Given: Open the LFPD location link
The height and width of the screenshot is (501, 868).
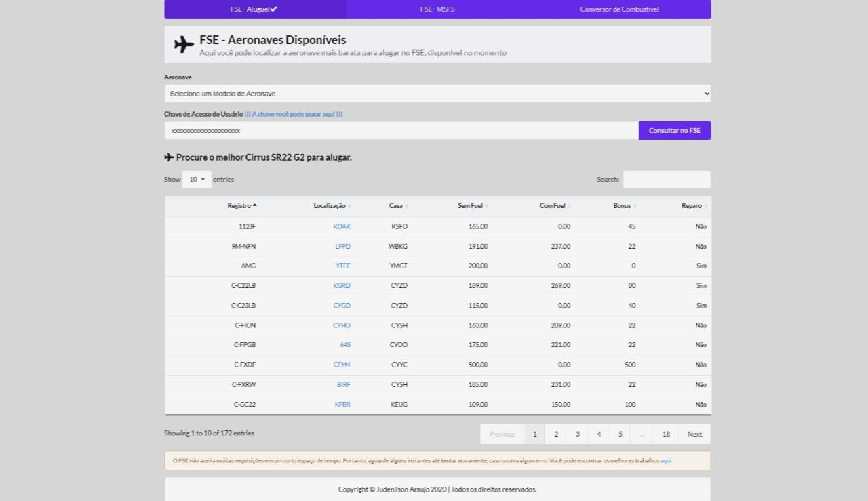Looking at the screenshot, I should [x=342, y=246].
